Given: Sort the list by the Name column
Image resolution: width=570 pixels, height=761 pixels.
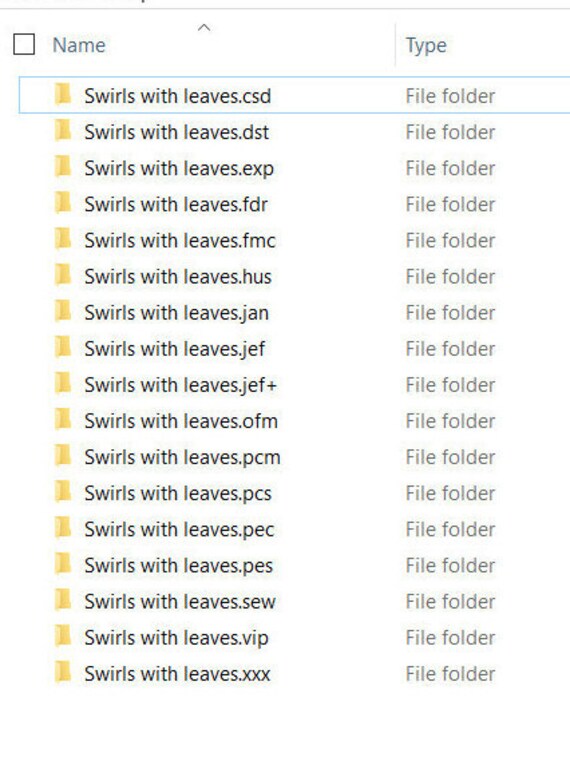Looking at the screenshot, I should (x=79, y=45).
